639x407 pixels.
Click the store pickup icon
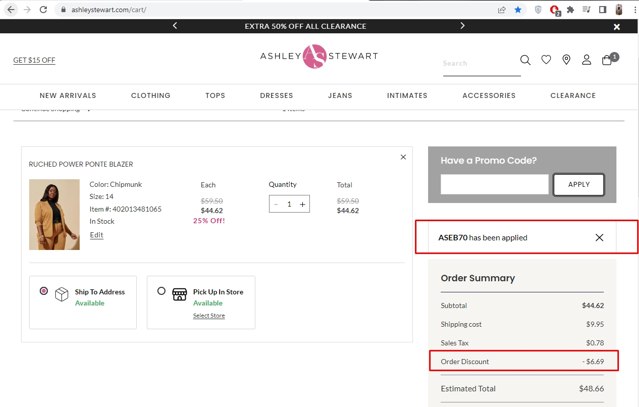[x=179, y=294]
